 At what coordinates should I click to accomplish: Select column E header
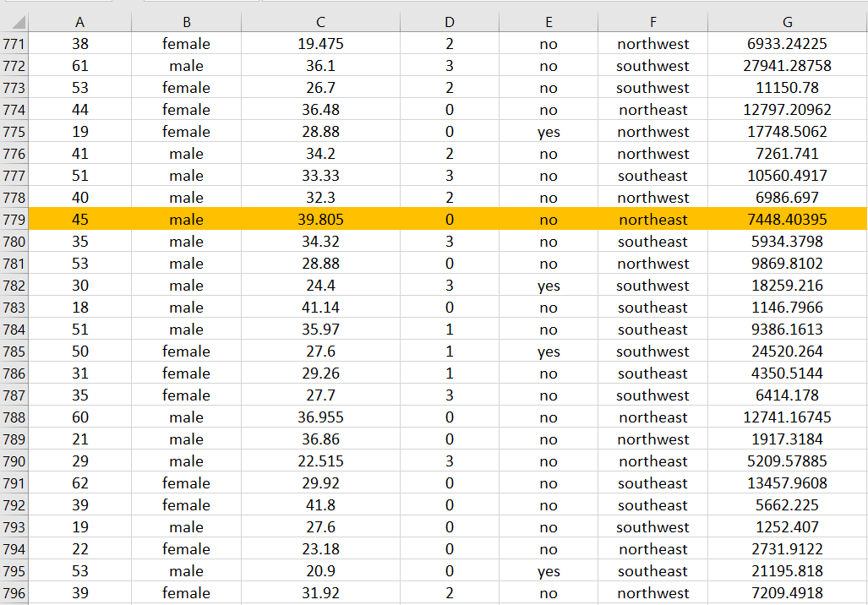[x=548, y=21]
